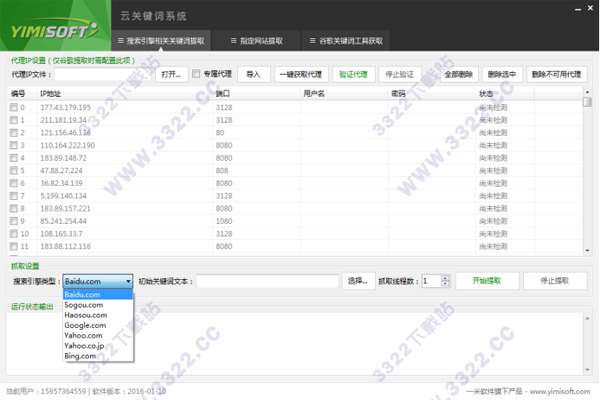Select Bing.com in the dropdown list

98,356
